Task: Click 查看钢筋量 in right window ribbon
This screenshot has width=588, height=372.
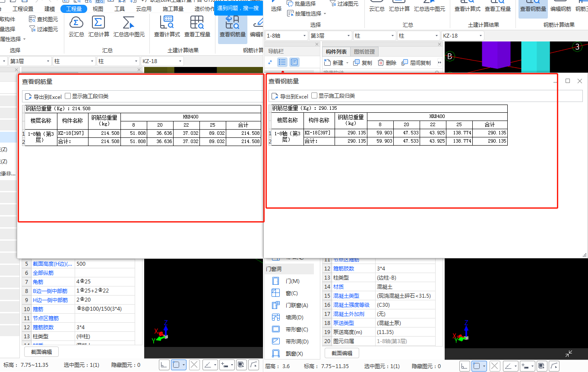Action: 533,9
